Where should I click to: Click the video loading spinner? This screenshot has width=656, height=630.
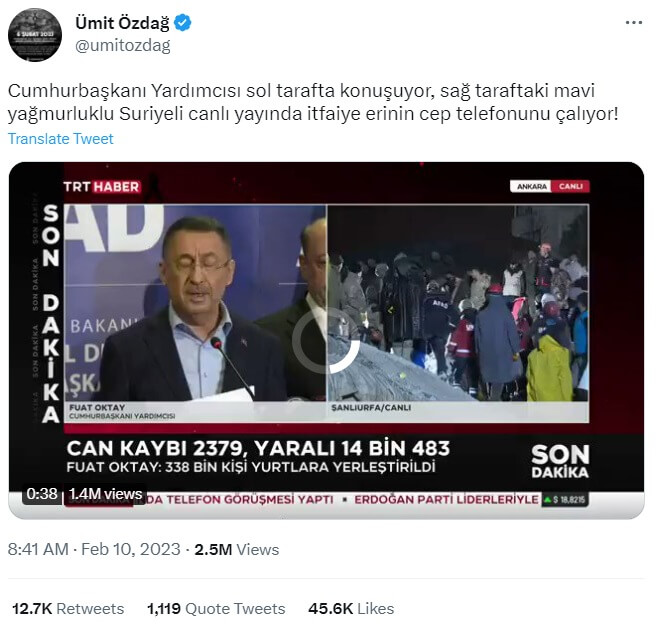(326, 340)
